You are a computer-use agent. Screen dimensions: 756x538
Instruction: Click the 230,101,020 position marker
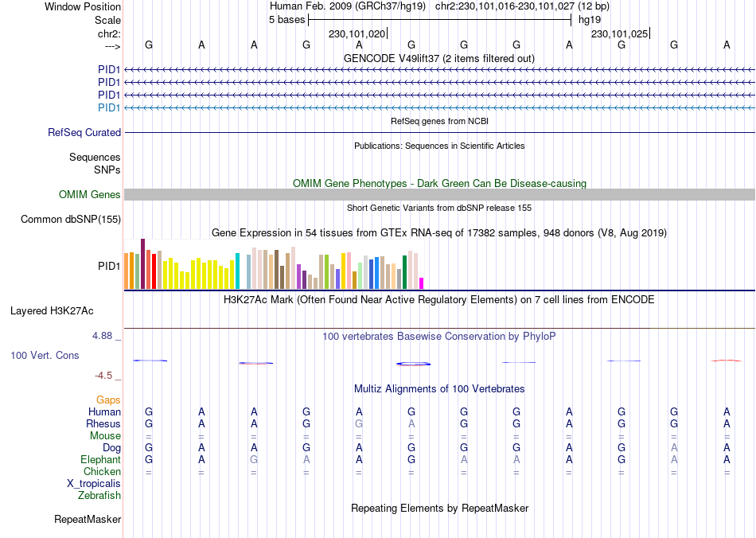tap(357, 33)
